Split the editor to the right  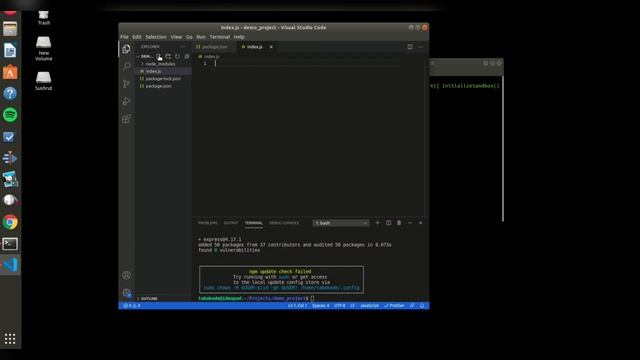410,47
